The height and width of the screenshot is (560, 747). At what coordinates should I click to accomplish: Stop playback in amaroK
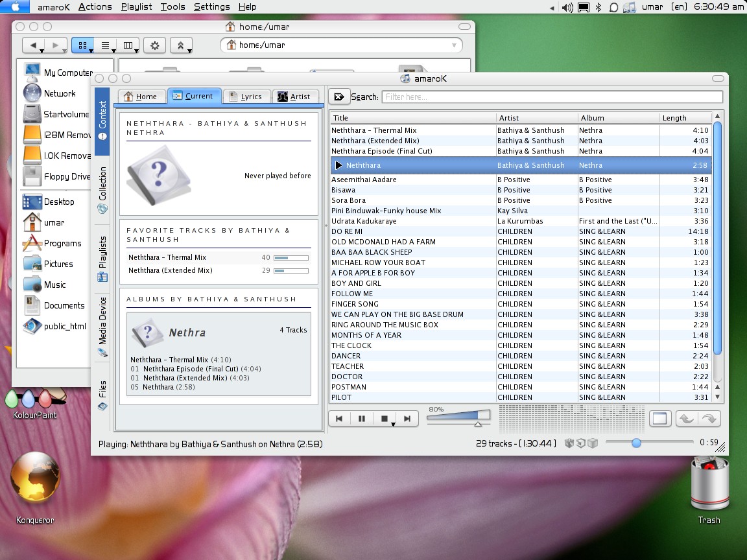click(x=383, y=419)
